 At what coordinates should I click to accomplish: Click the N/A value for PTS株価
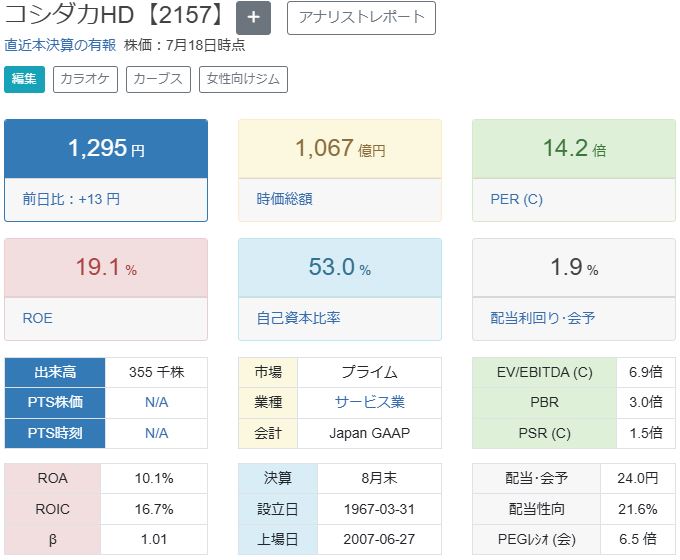[x=157, y=403]
